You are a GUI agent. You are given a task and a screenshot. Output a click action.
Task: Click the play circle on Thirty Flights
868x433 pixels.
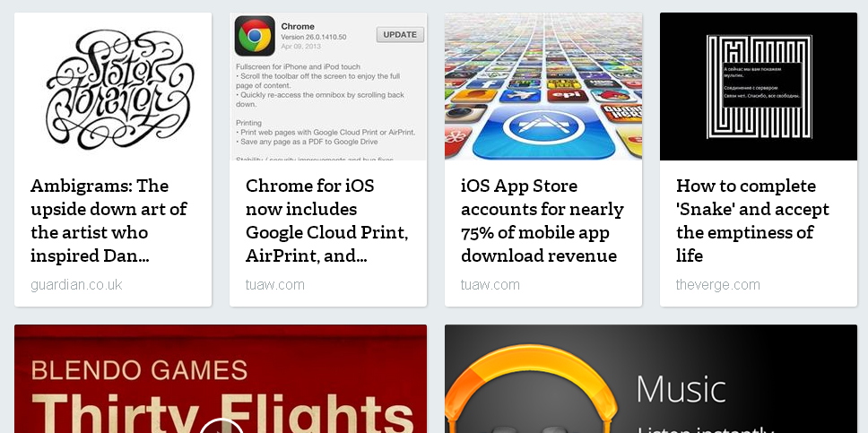click(221, 425)
